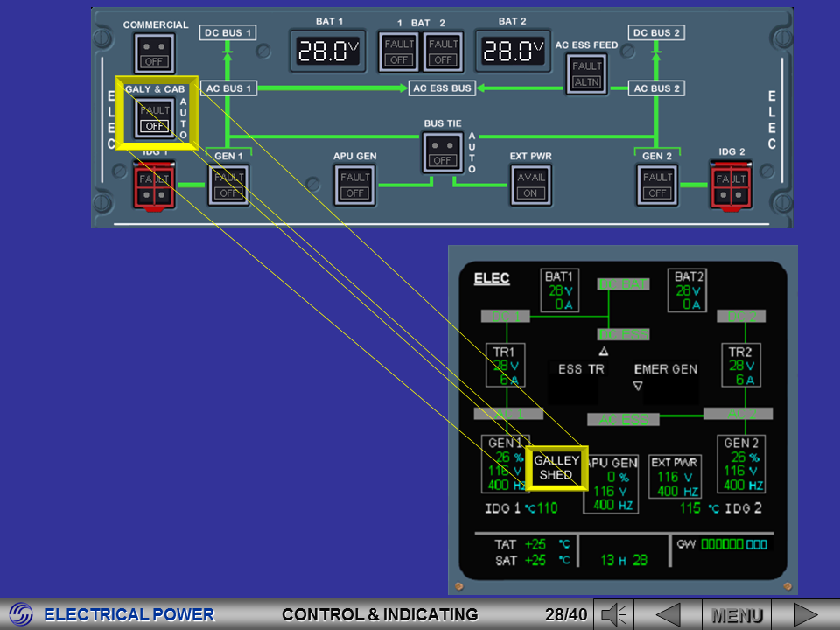Click the highlighted GALLEY SHED indication
840x630 pixels.
tap(557, 466)
